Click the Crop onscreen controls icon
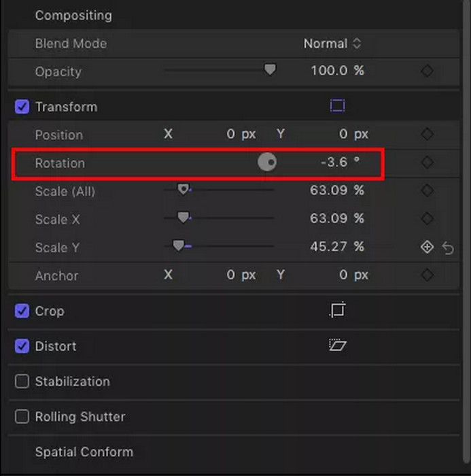 click(x=338, y=310)
